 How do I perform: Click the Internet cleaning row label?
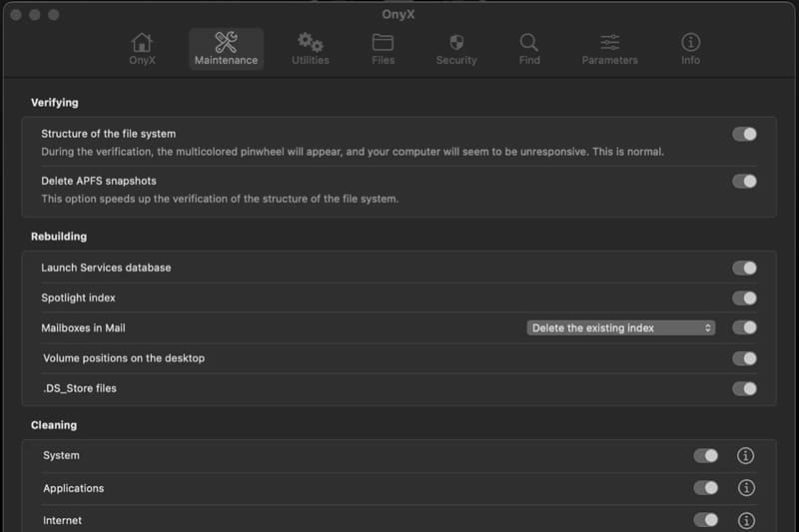tap(62, 520)
